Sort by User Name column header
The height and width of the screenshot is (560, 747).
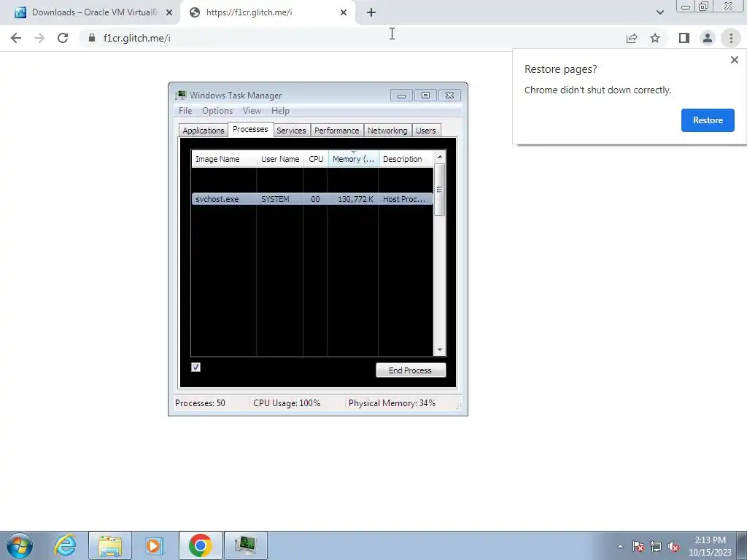(280, 159)
